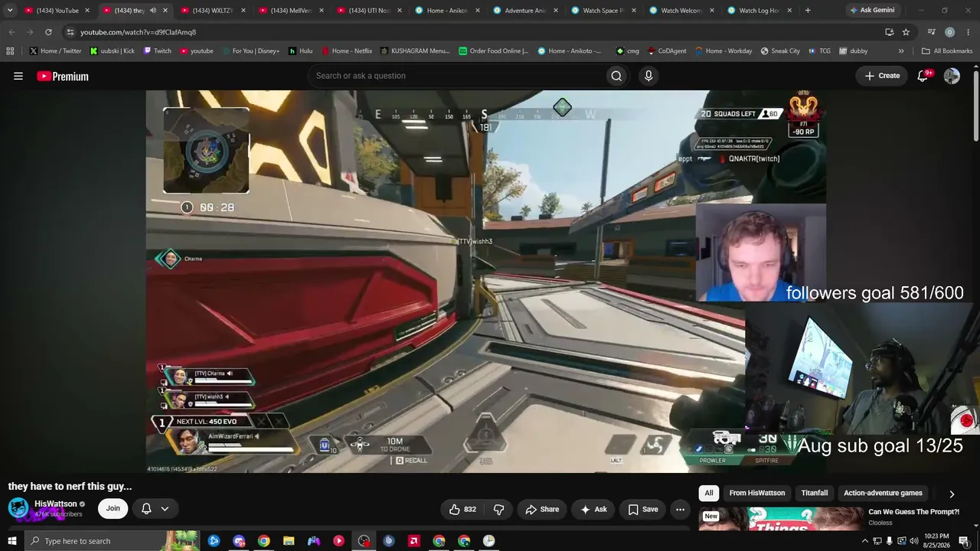Open the clock app on taskbar
Viewport: 980px width, 551px height.
click(x=488, y=541)
